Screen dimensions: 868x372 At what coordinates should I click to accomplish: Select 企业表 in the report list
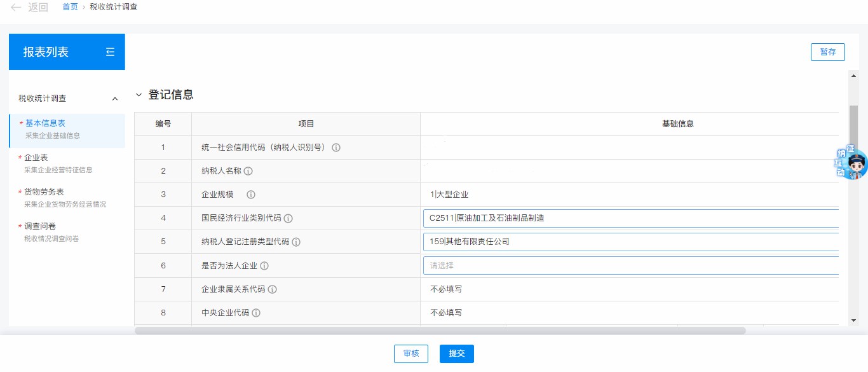click(x=36, y=158)
